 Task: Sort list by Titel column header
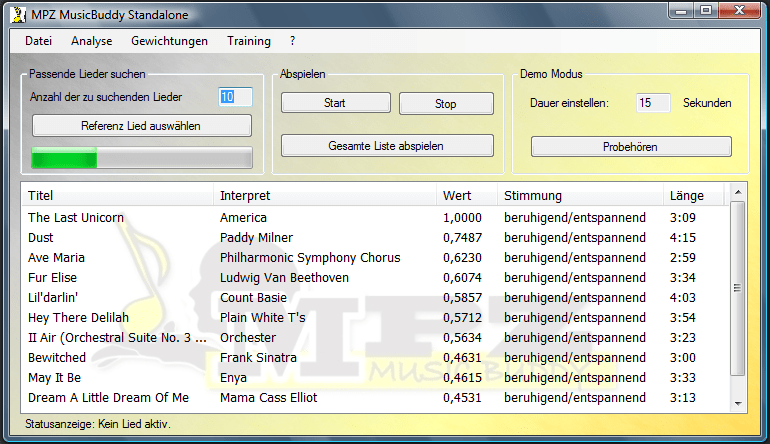(x=117, y=195)
